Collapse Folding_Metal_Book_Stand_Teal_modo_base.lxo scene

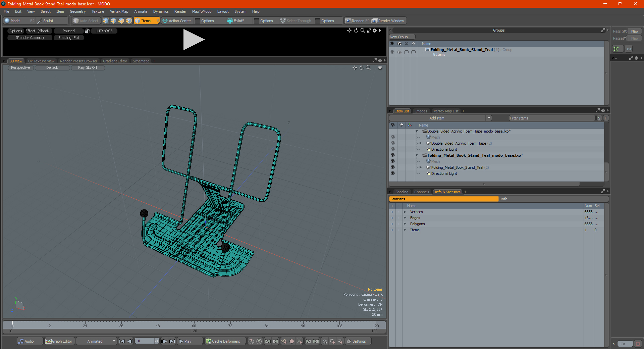(417, 155)
